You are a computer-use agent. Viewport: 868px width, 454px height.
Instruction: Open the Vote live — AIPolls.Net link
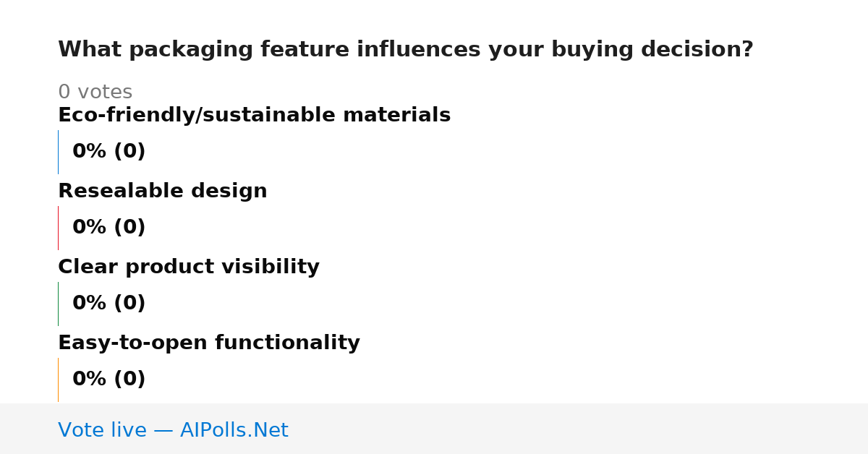click(x=173, y=430)
